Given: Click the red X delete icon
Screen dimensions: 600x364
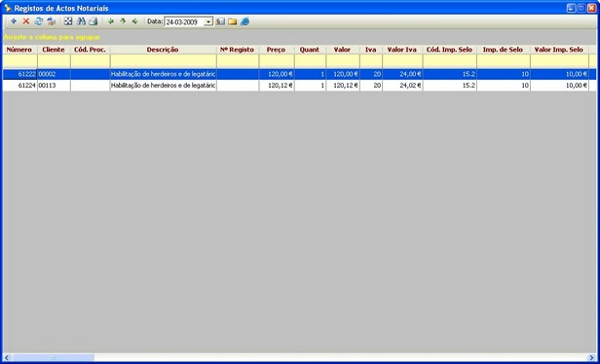Looking at the screenshot, I should pyautogui.click(x=26, y=21).
